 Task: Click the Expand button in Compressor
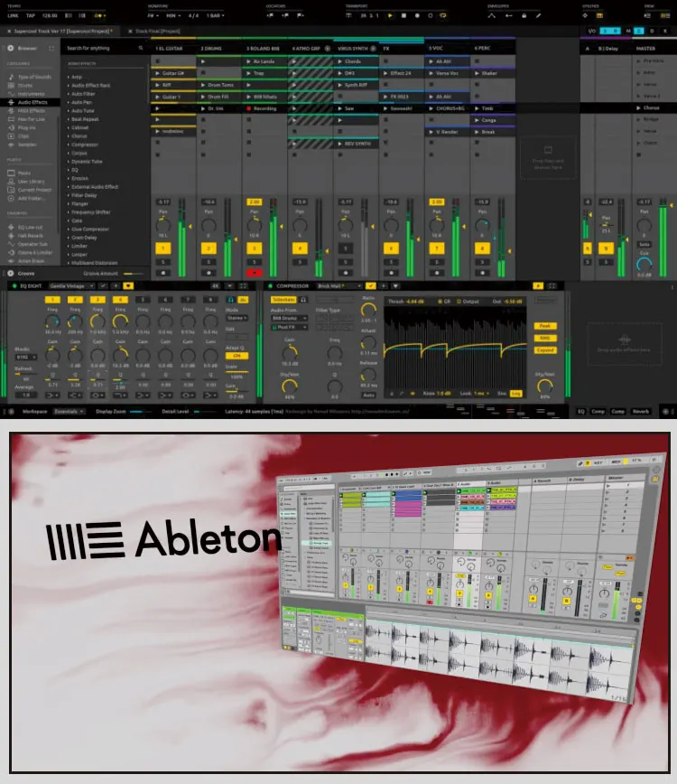(545, 350)
